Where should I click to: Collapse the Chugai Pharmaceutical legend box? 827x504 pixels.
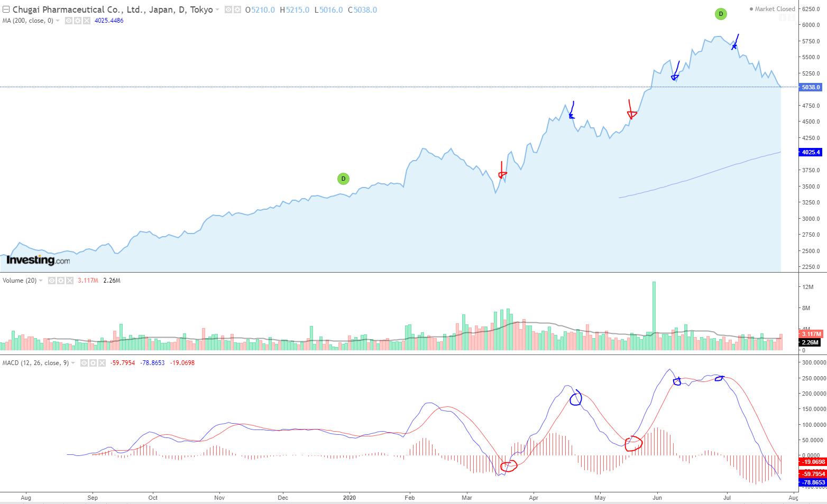pyautogui.click(x=6, y=10)
